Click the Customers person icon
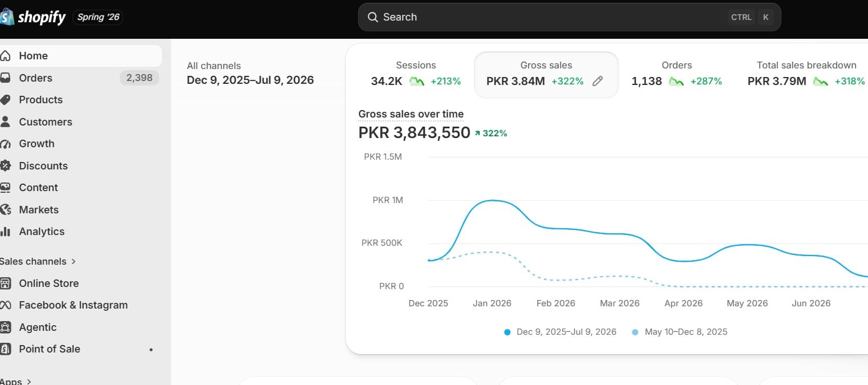Screen dimensions: 868x385 coord(6,122)
